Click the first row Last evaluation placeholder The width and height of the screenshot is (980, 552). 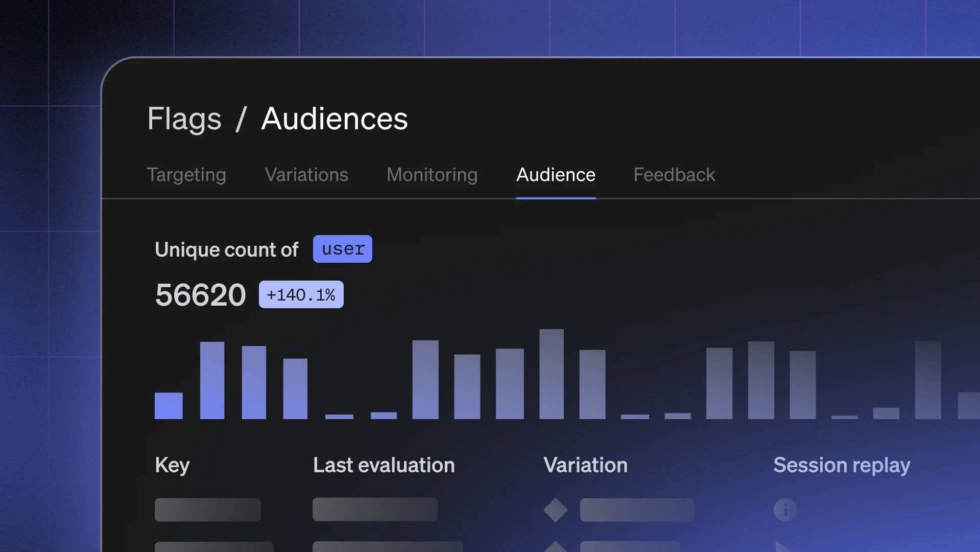click(375, 510)
